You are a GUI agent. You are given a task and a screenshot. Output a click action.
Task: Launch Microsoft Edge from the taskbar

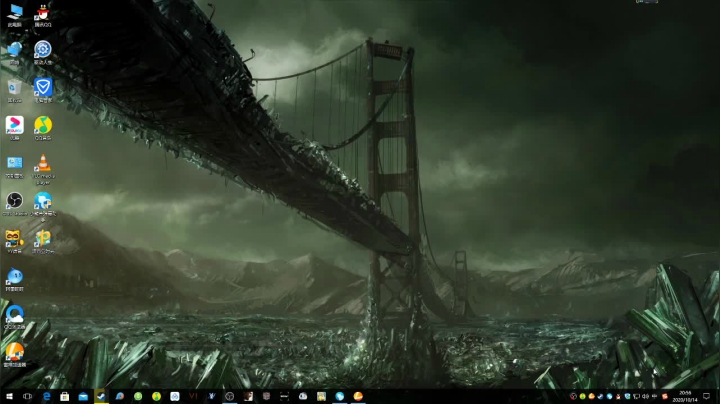click(46, 396)
